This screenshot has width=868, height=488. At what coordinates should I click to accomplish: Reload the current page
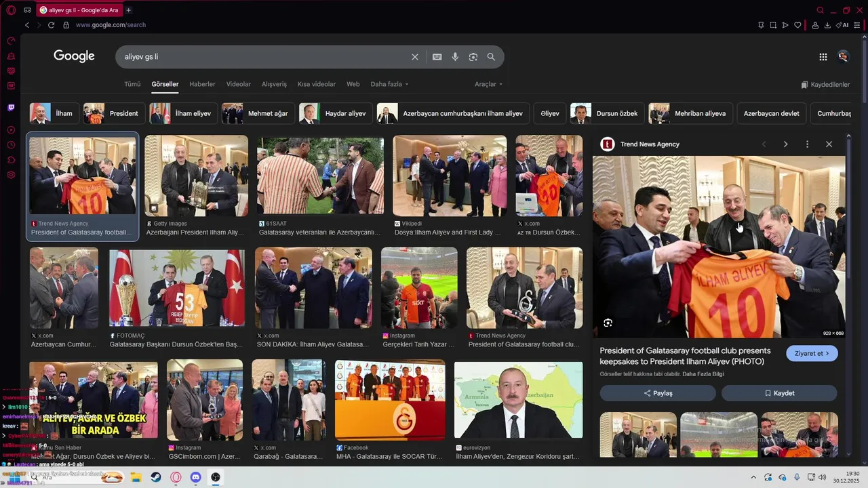pos(51,25)
